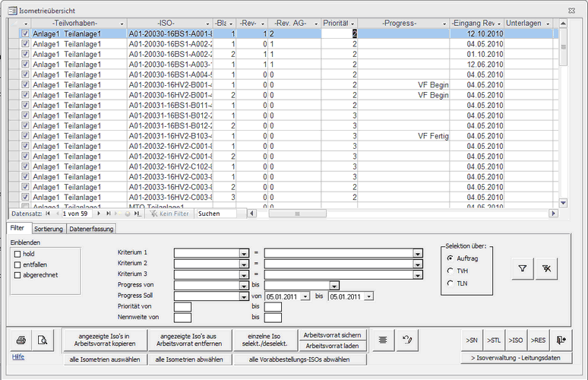Apply filter using the funnel icon
This screenshot has width=588, height=380.
[522, 268]
